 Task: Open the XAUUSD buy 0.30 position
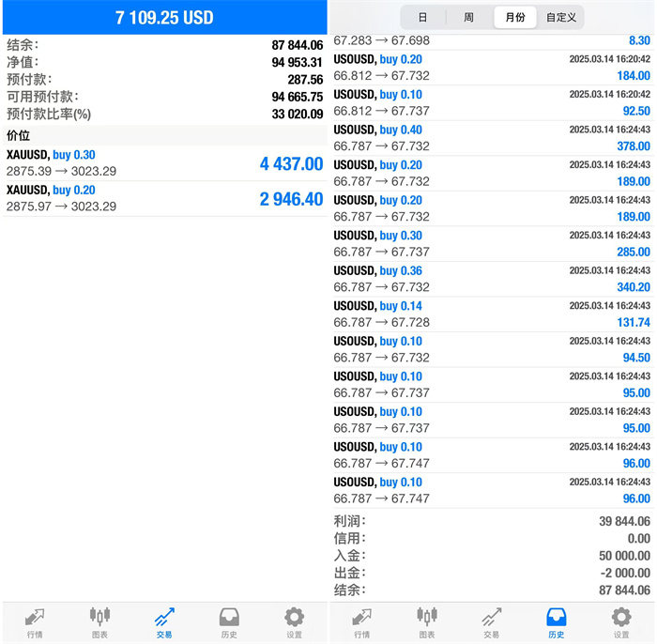pyautogui.click(x=164, y=163)
